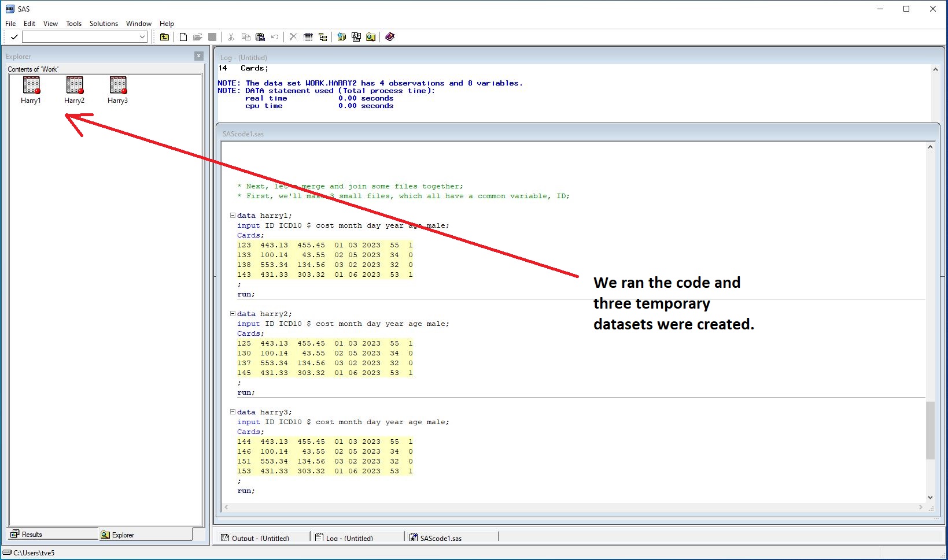Toggle the tree view toolbar icon
Screen dimensions: 948x560
[x=323, y=37]
